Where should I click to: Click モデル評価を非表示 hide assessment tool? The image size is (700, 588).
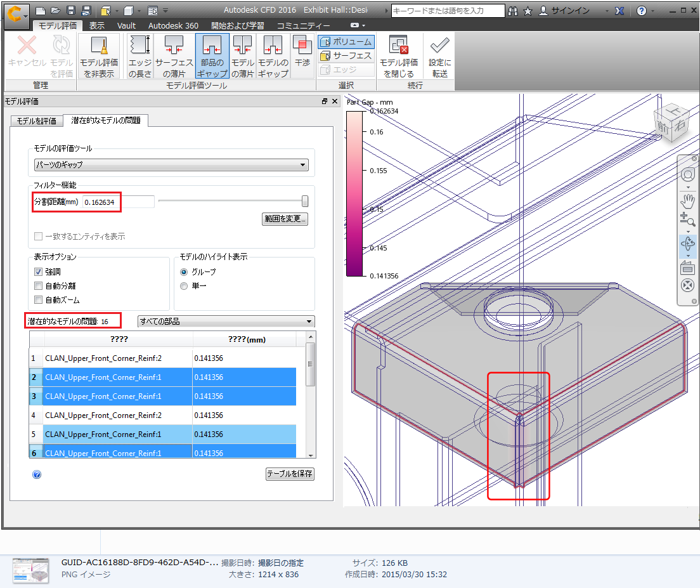[x=99, y=56]
